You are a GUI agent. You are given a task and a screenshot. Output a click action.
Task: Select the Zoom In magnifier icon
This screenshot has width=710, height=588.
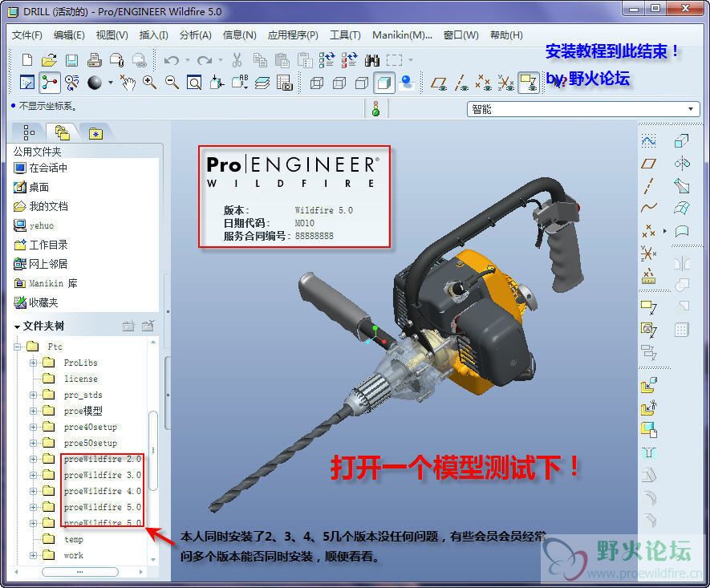click(149, 83)
